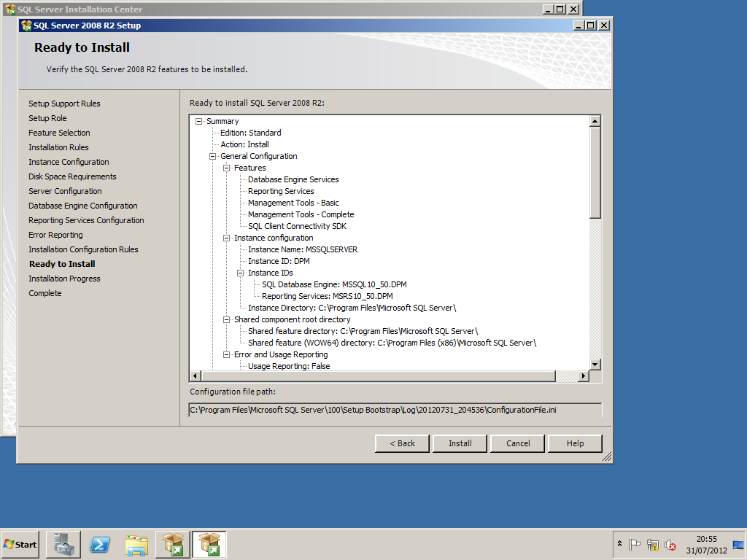This screenshot has height=560, width=747.
Task: Collapse the Summary tree node
Action: [x=198, y=122]
